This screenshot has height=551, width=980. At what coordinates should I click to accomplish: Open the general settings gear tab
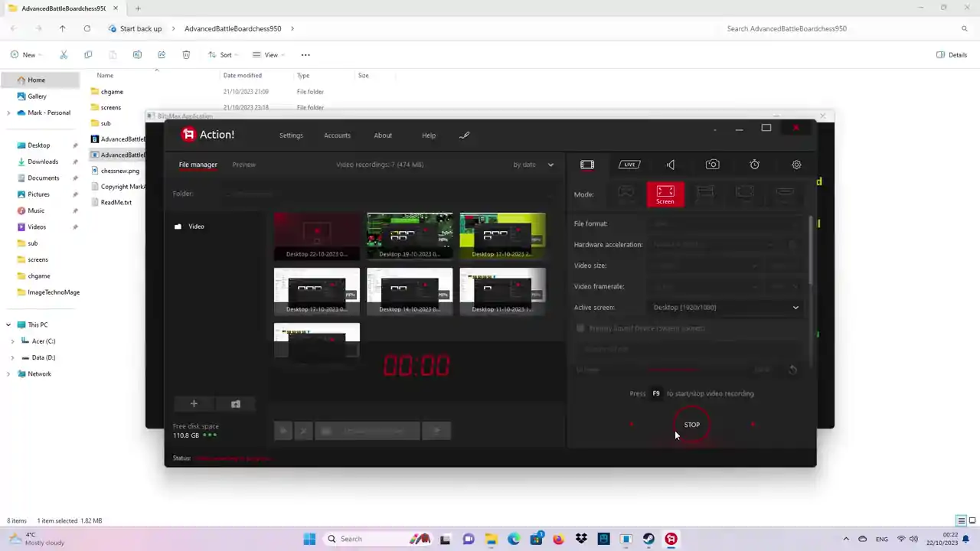[796, 165]
